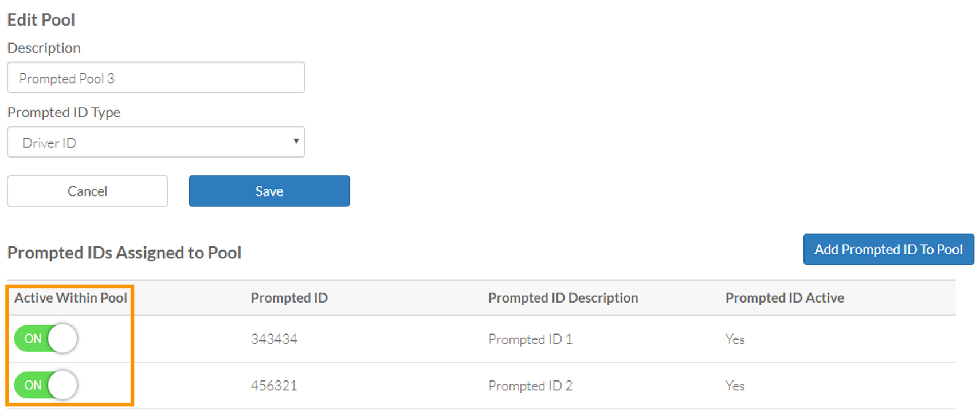The height and width of the screenshot is (412, 980).
Task: Expand the Driver ID selector arrow
Action: (x=296, y=142)
